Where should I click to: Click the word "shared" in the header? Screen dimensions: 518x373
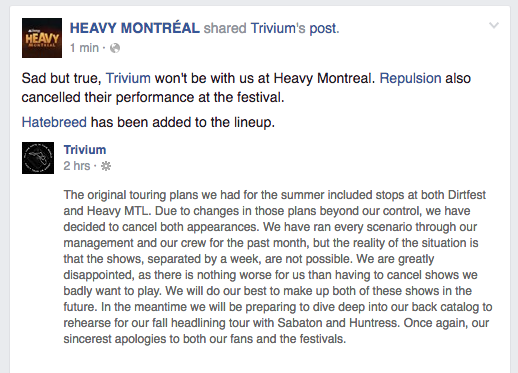tap(225, 28)
